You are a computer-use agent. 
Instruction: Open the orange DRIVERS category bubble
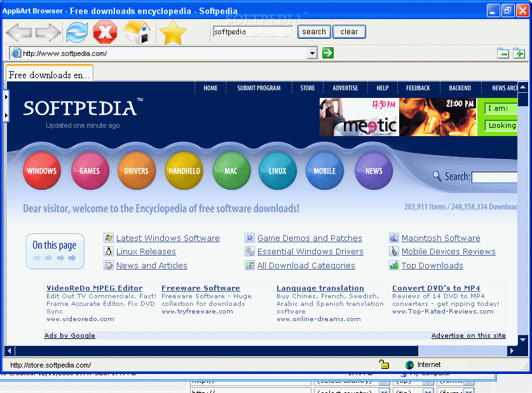[137, 170]
